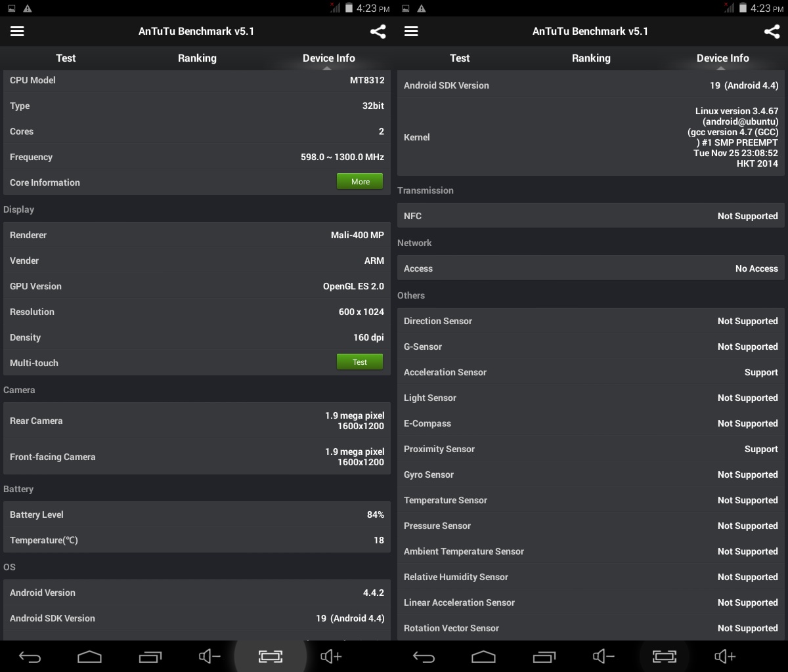Tap the warning triangle icon in left status bar
This screenshot has width=788, height=672.
coord(28,9)
